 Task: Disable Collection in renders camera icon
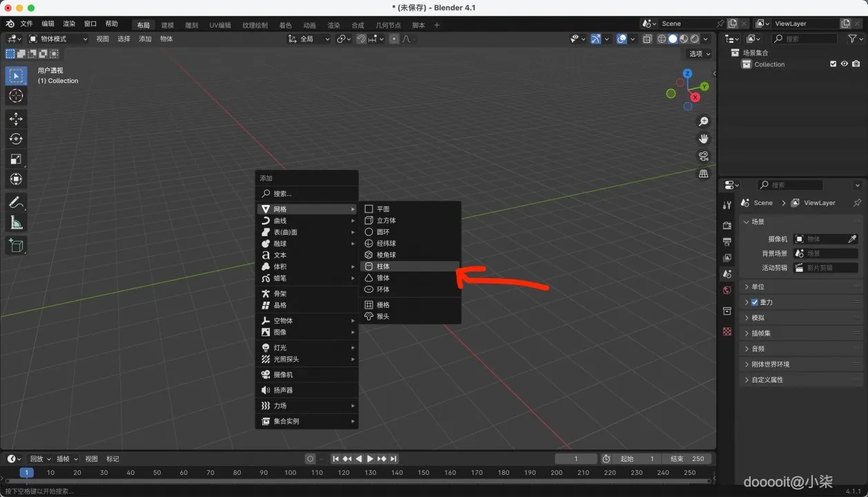[856, 64]
